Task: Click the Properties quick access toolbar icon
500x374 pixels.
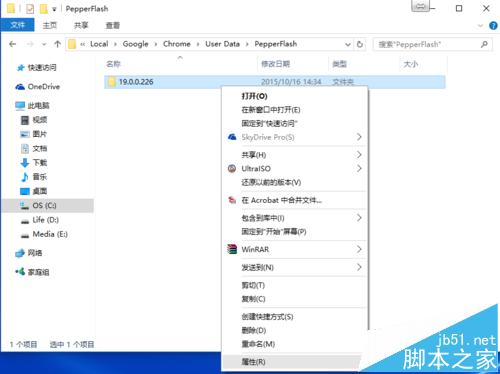Action: pyautogui.click(x=30, y=9)
